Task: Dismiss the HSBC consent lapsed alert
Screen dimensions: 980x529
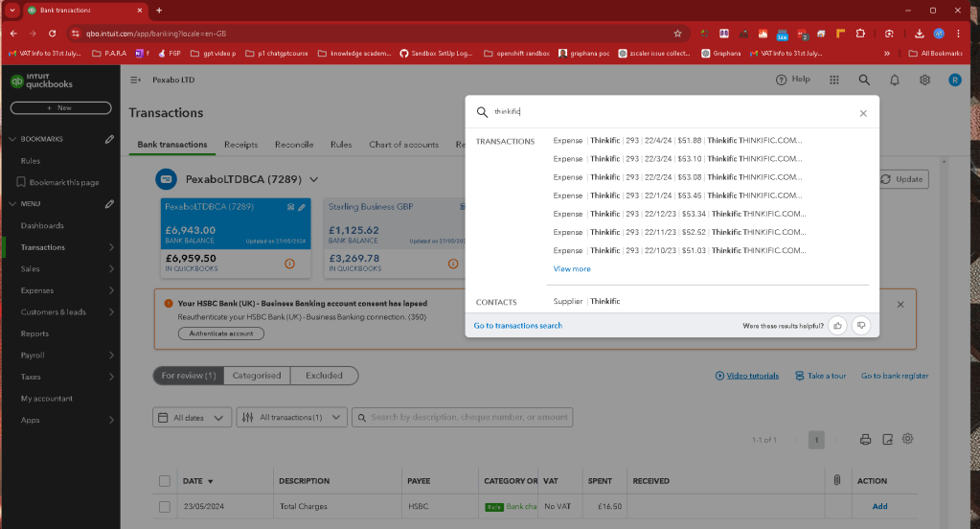Action: click(900, 305)
